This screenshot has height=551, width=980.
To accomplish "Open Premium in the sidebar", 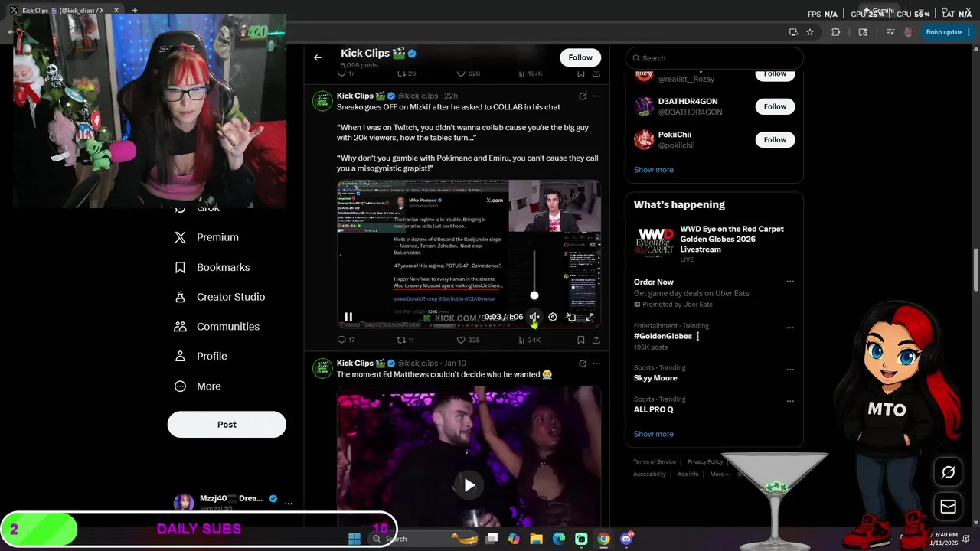I will [207, 237].
